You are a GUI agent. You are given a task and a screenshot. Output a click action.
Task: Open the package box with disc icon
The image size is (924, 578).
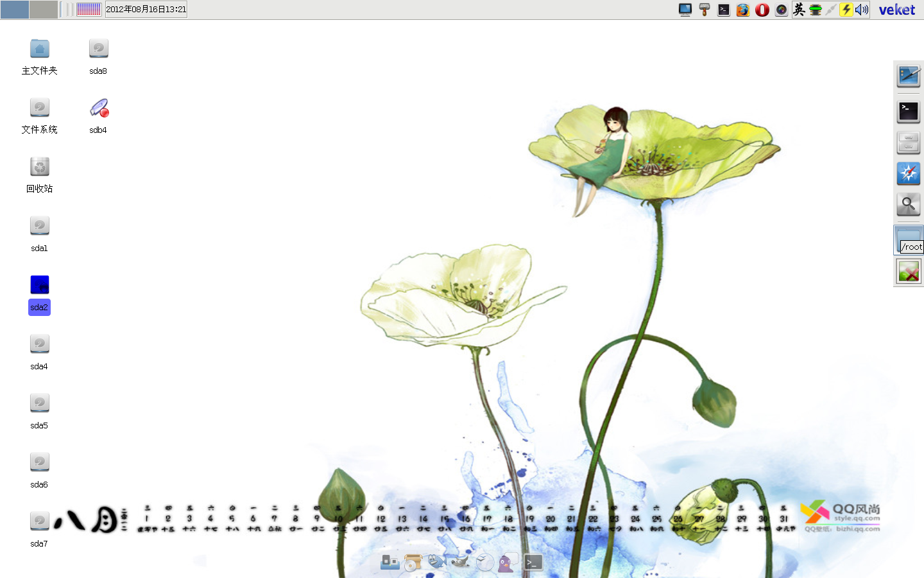pyautogui.click(x=413, y=562)
